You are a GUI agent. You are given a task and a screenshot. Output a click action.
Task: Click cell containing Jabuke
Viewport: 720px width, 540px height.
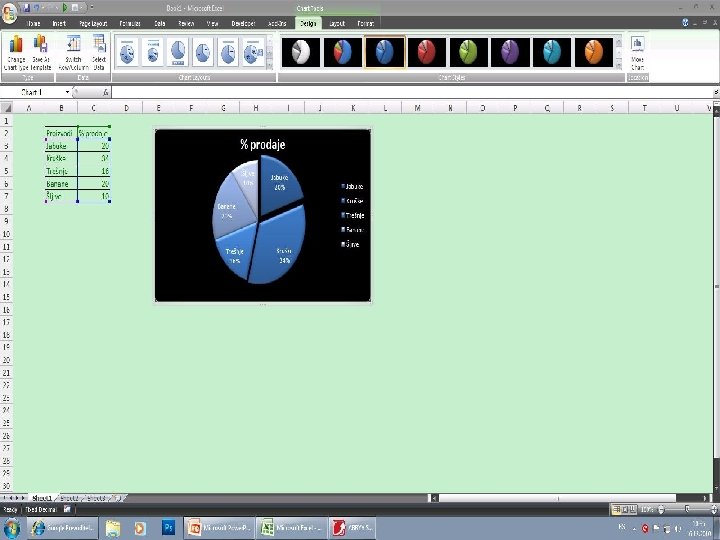click(62, 146)
